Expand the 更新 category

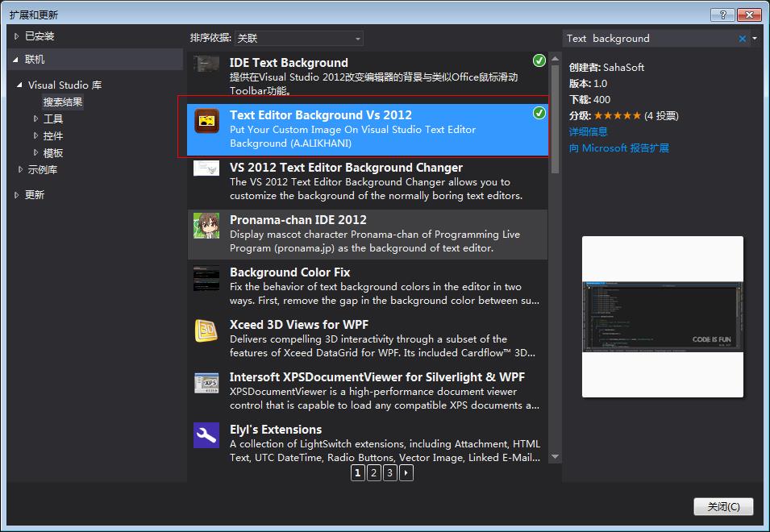click(17, 195)
